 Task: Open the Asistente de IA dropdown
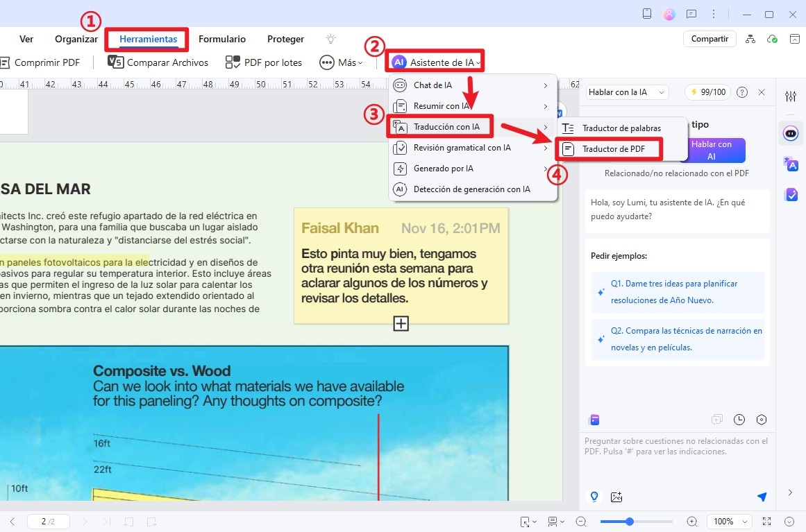pyautogui.click(x=437, y=62)
